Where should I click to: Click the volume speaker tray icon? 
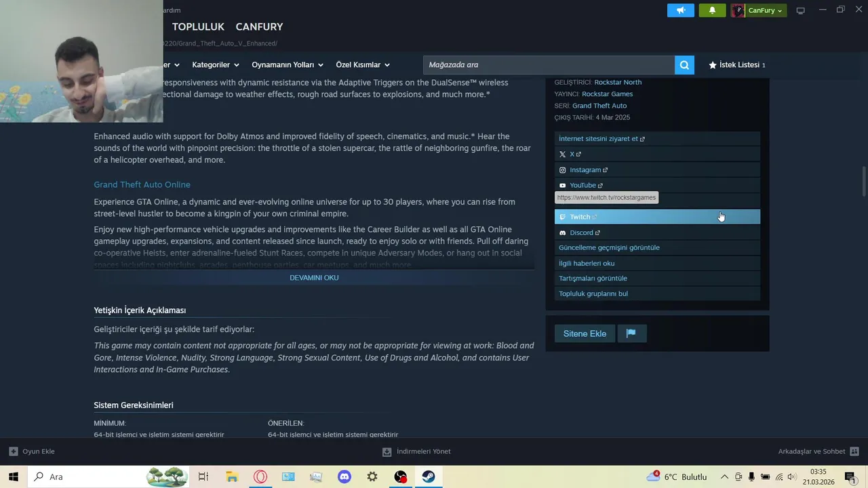coord(791,476)
